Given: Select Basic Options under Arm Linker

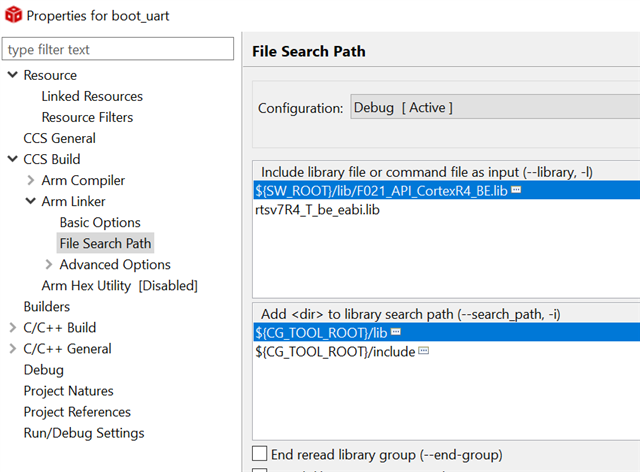Looking at the screenshot, I should point(100,222).
